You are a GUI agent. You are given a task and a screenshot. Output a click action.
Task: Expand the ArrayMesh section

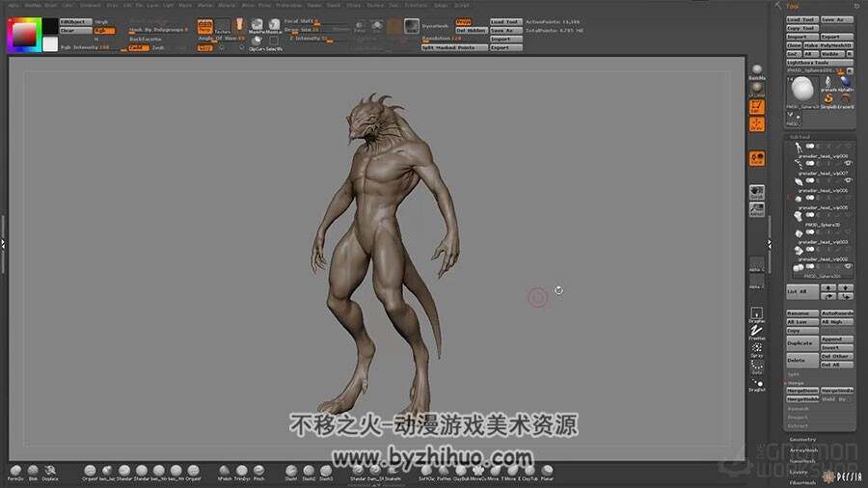803,450
